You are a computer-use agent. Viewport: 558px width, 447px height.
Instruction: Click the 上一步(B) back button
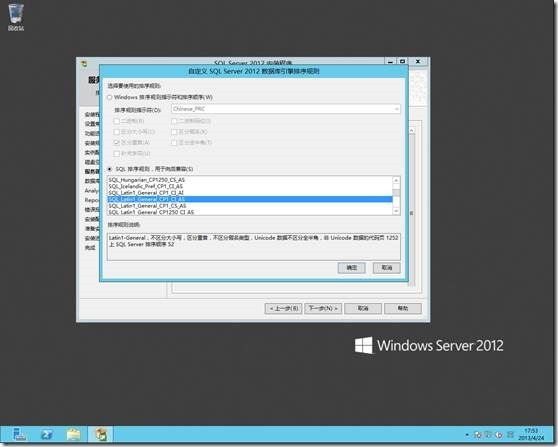click(x=284, y=308)
